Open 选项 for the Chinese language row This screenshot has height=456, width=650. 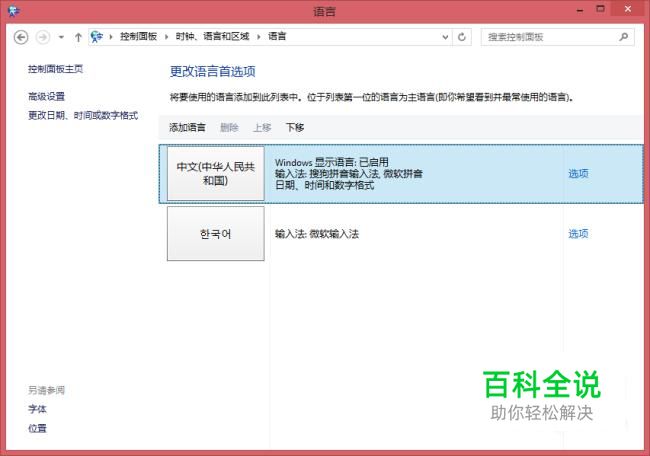(x=578, y=174)
